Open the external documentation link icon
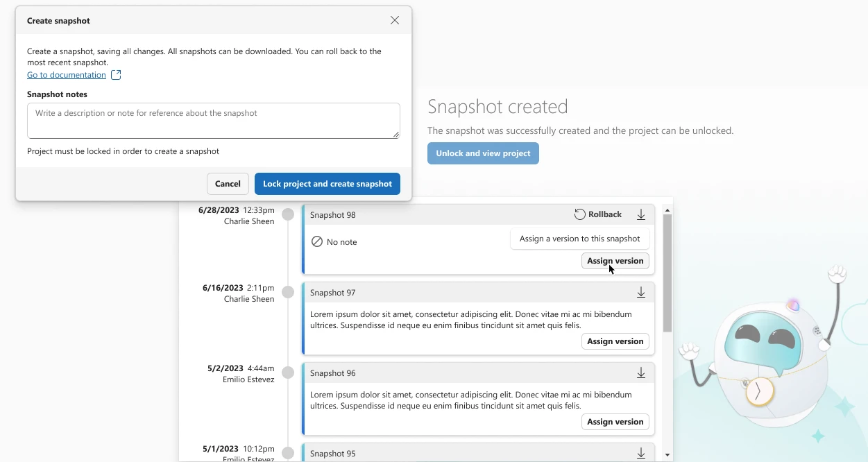The height and width of the screenshot is (462, 868). click(x=116, y=75)
